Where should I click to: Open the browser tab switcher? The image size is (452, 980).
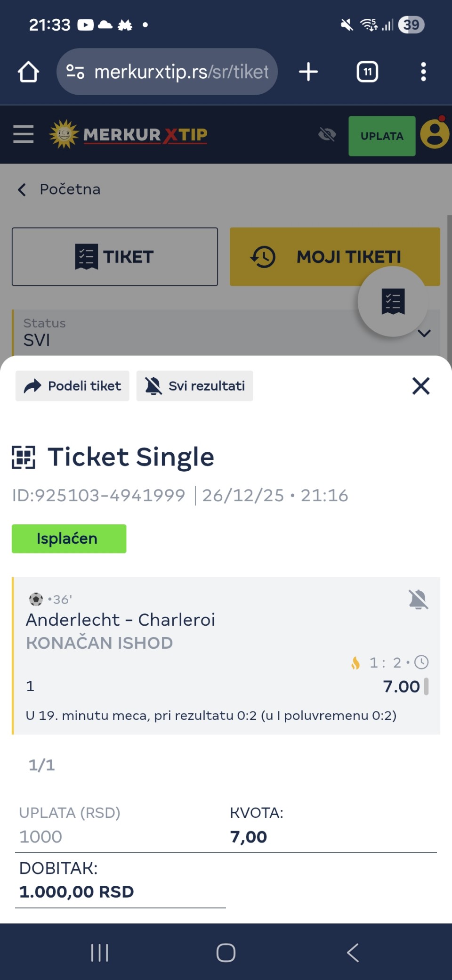pos(367,72)
